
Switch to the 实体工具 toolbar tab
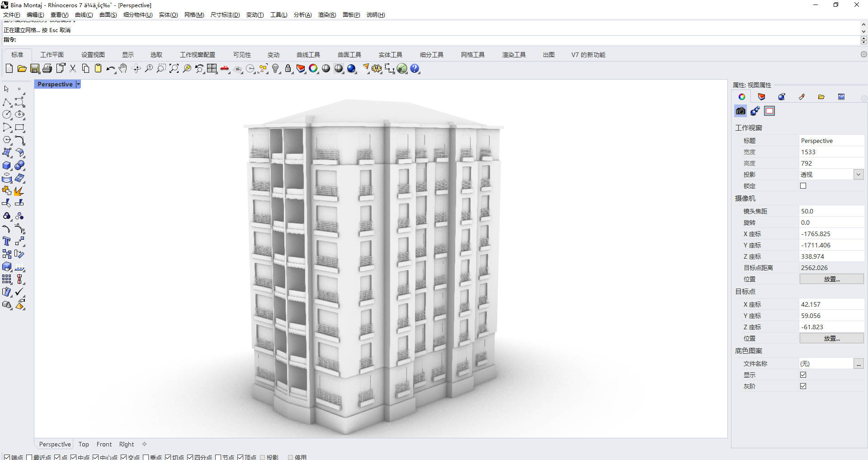pyautogui.click(x=391, y=55)
